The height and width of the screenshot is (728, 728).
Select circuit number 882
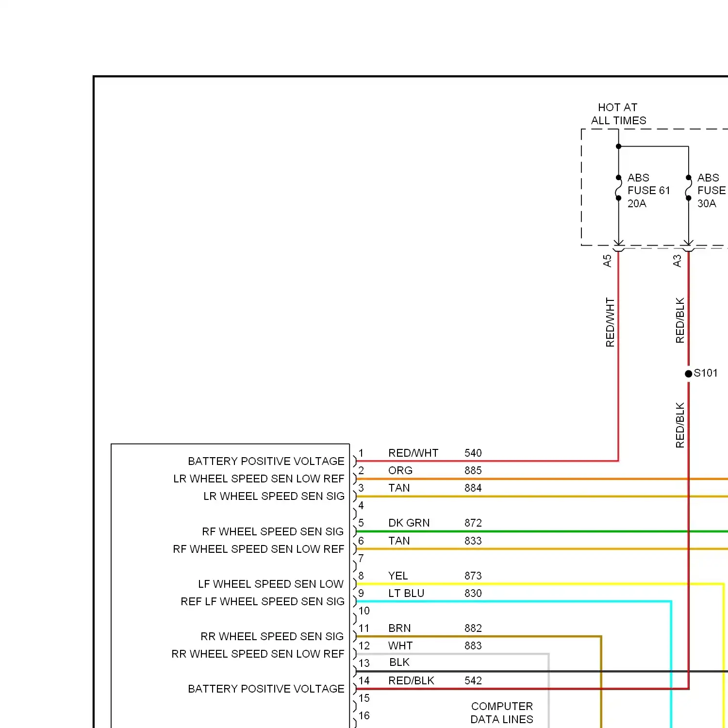click(x=473, y=628)
